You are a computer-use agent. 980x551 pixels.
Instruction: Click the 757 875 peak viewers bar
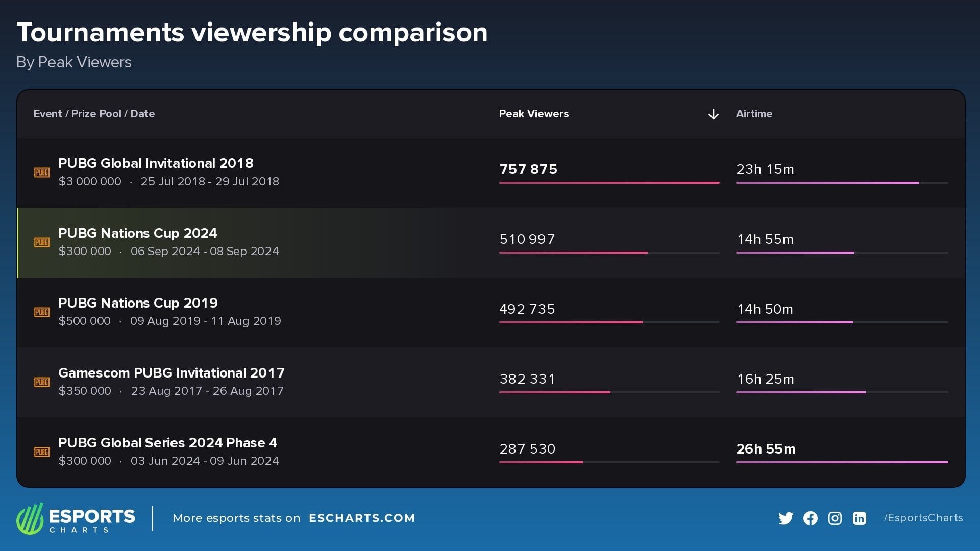[609, 182]
